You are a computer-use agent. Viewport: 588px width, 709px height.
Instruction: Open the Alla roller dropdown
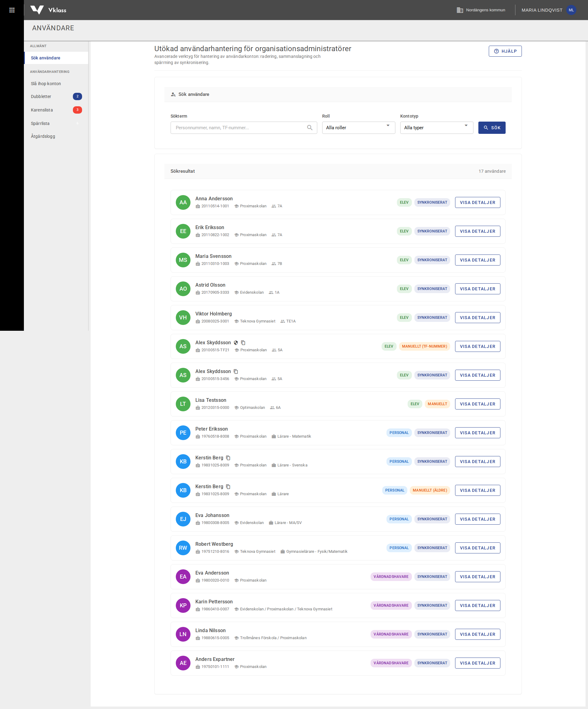359,128
